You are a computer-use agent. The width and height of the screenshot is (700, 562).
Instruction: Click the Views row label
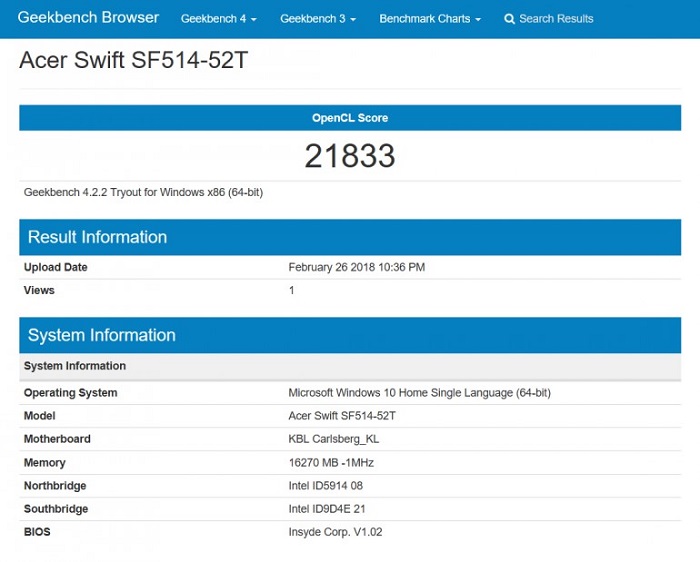(x=39, y=290)
